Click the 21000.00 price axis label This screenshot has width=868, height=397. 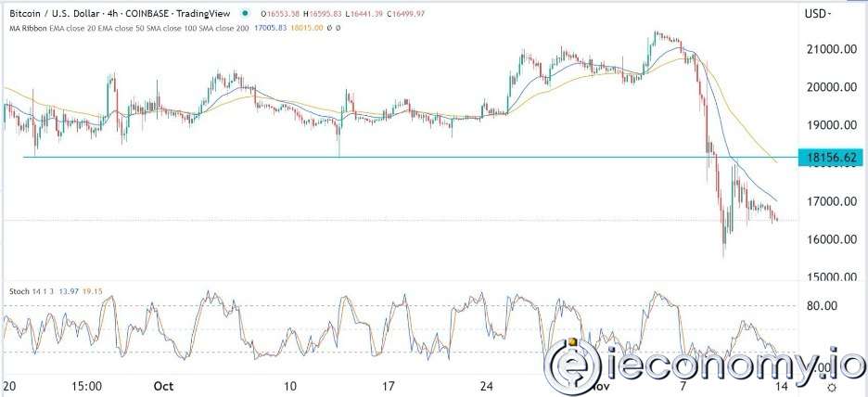coord(831,50)
